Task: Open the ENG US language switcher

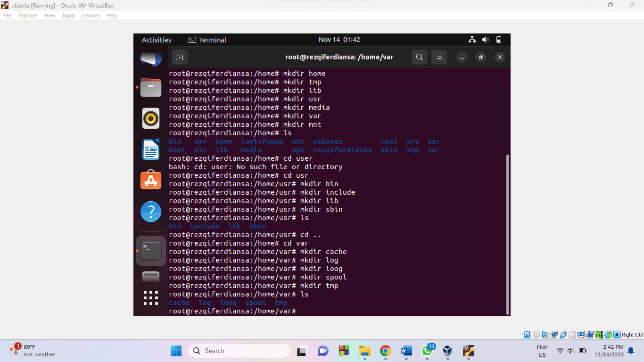Action: pyautogui.click(x=542, y=351)
